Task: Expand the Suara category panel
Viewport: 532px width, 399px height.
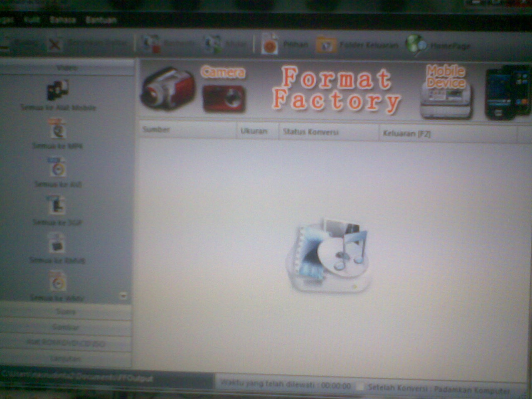Action: click(66, 311)
